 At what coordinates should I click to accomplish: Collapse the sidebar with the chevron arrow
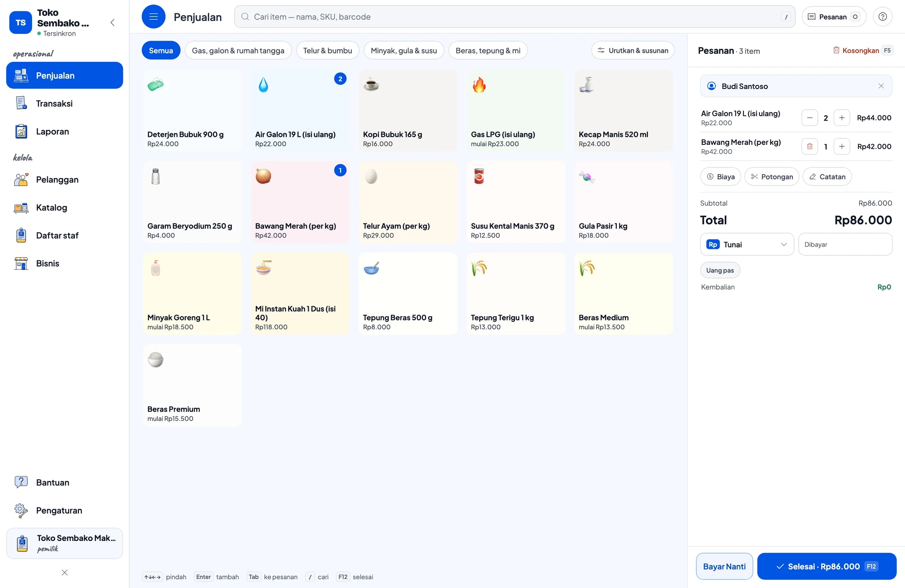point(112,22)
